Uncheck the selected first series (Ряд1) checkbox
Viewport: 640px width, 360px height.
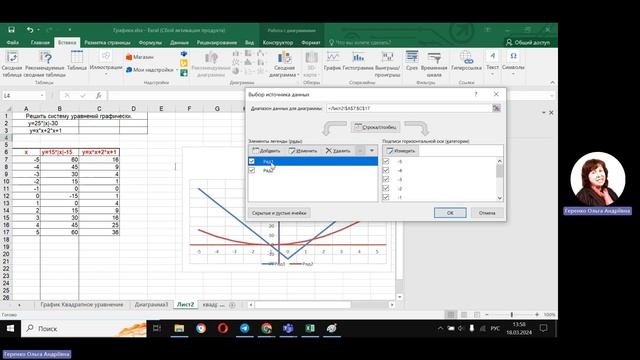[x=252, y=162]
